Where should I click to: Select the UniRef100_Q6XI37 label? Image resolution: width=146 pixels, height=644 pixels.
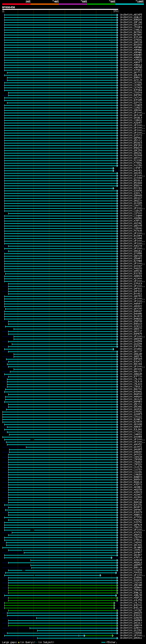tap(131, 331)
